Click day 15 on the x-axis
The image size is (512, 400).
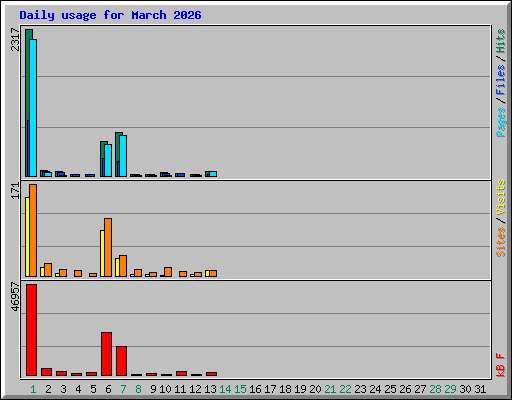point(240,389)
